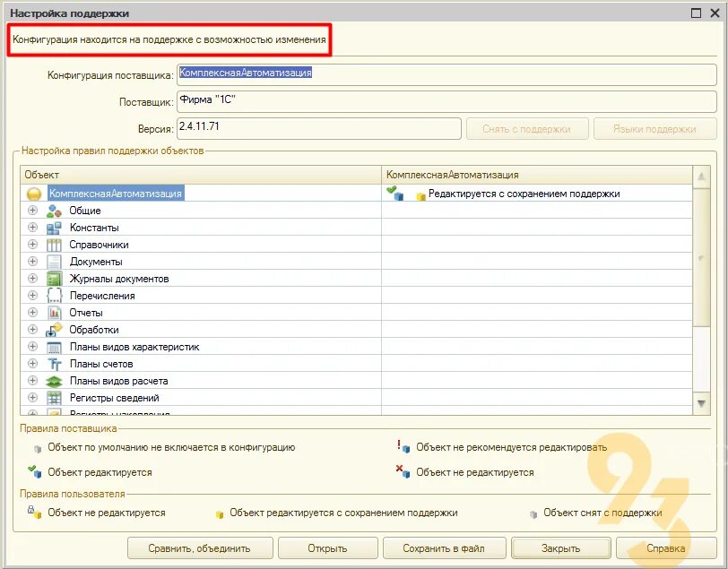Image resolution: width=728 pixels, height=569 pixels.
Task: Expand the Константы branch
Action: pyautogui.click(x=32, y=227)
